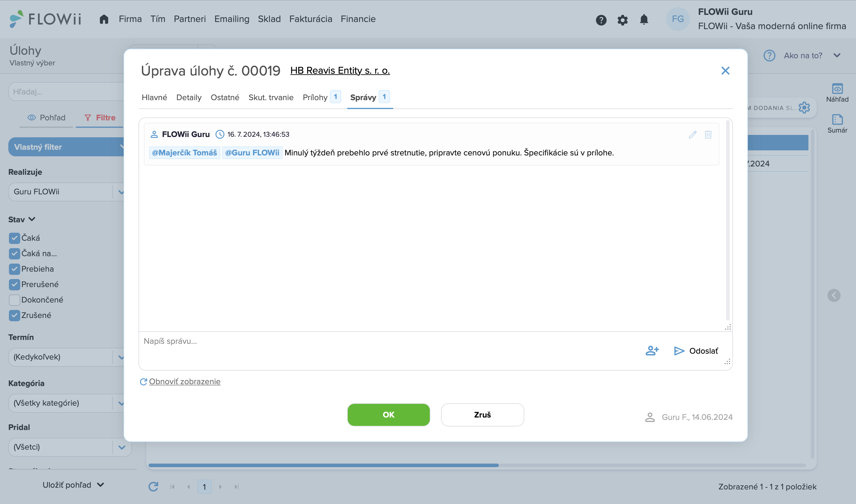Click the Zruš cancel button
The width and height of the screenshot is (856, 504).
point(482,415)
